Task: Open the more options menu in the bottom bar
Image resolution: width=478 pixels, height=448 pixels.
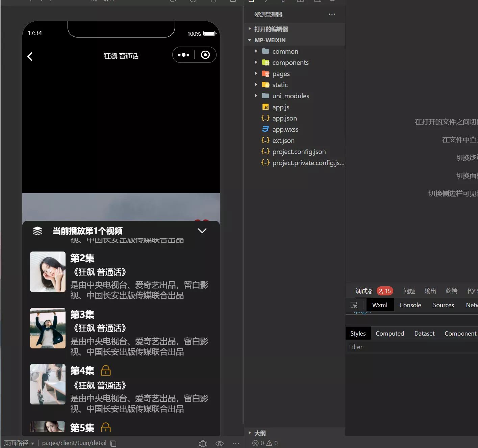Action: (x=235, y=443)
